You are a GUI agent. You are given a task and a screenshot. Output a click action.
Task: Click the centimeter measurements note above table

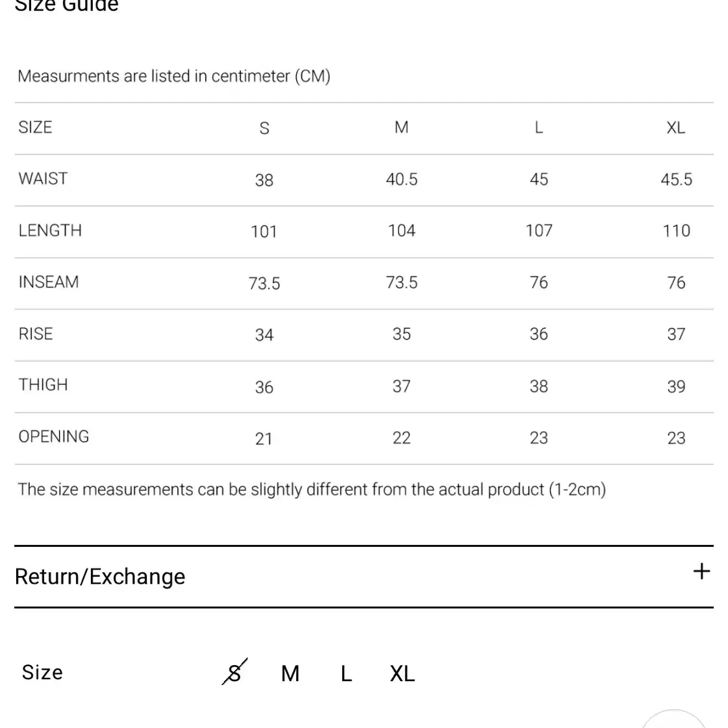pos(174,76)
